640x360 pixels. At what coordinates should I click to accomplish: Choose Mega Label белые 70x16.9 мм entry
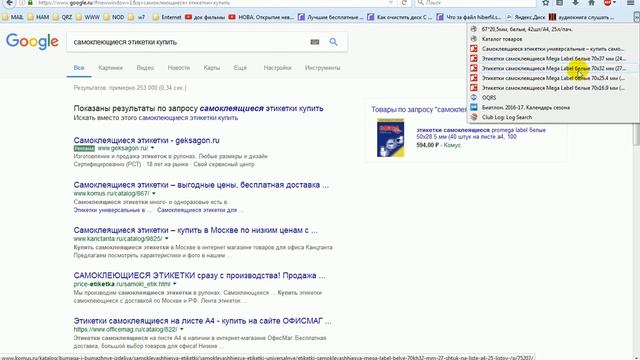tap(553, 88)
